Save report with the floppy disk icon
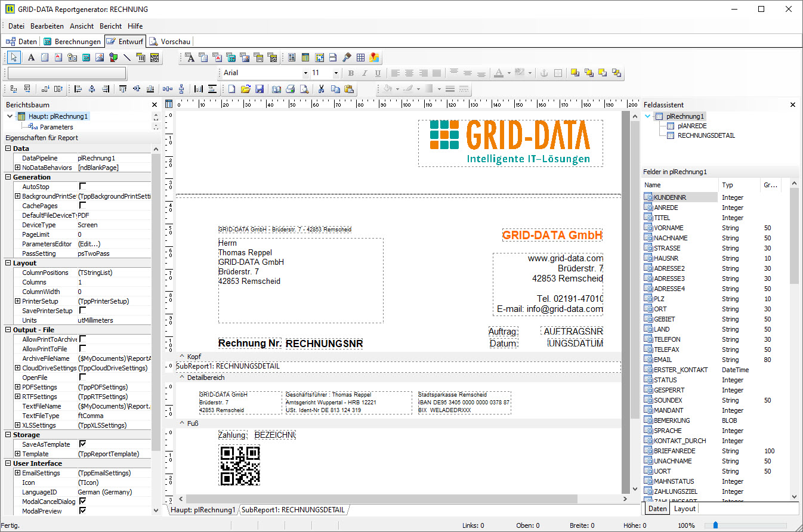The height and width of the screenshot is (532, 803). pos(259,89)
